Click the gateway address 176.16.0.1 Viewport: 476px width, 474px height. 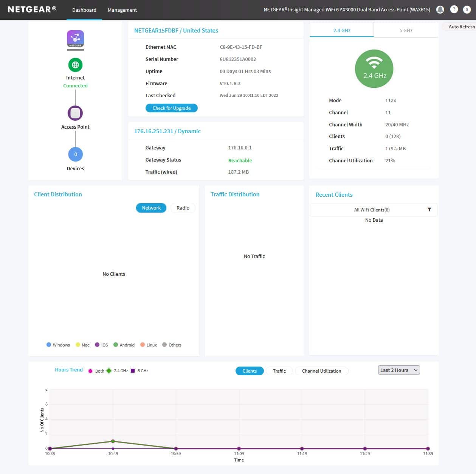pyautogui.click(x=240, y=148)
